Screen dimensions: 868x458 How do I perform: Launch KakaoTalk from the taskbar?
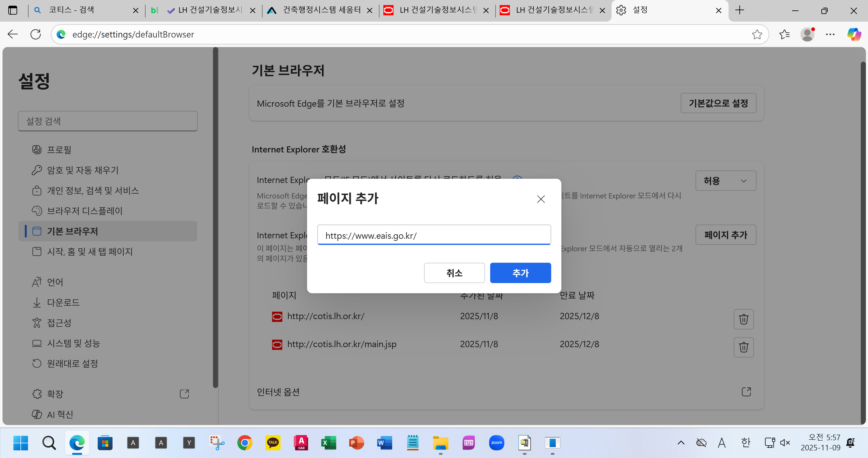click(x=273, y=443)
